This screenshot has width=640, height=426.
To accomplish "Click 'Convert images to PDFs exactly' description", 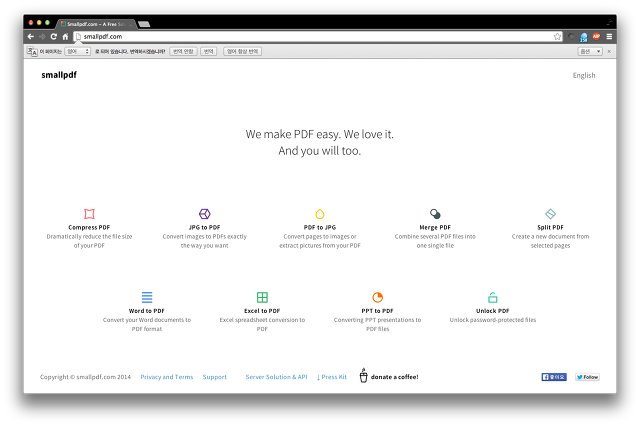I will tap(204, 237).
